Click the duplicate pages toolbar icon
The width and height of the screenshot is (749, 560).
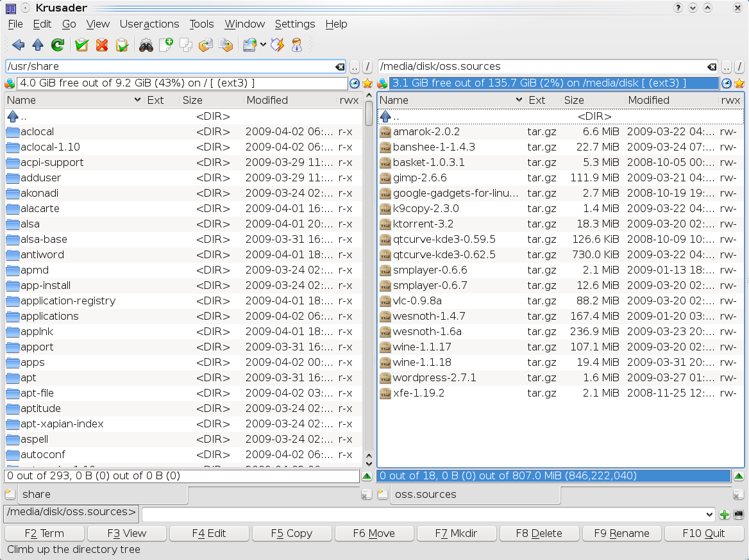(186, 45)
